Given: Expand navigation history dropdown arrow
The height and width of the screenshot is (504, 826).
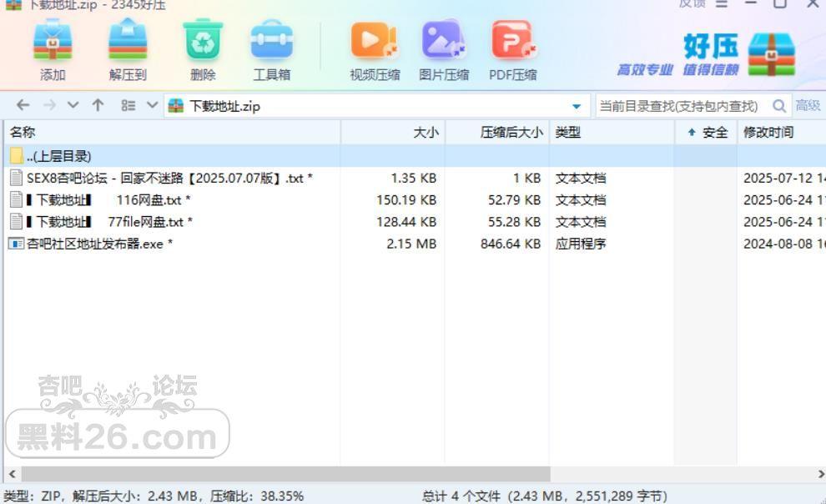Looking at the screenshot, I should (x=73, y=105).
